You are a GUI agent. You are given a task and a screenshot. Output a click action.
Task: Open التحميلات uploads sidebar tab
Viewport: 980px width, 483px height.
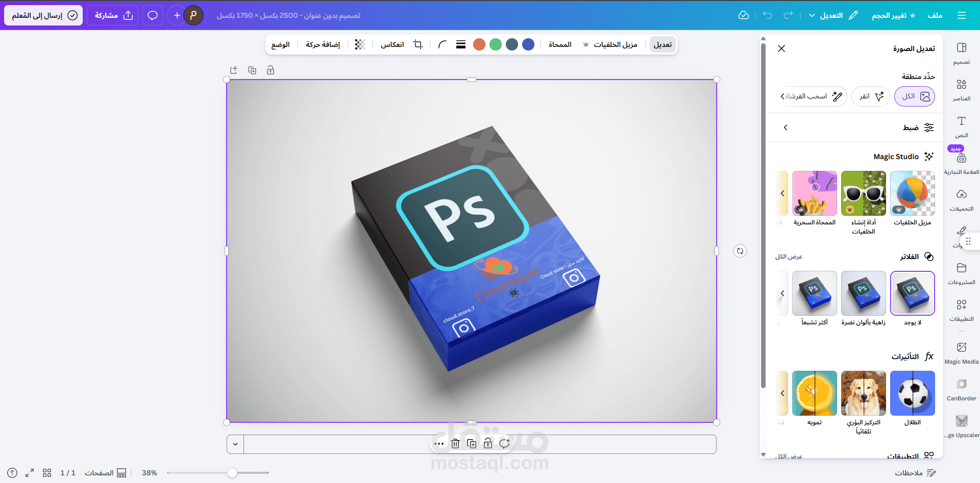click(962, 200)
